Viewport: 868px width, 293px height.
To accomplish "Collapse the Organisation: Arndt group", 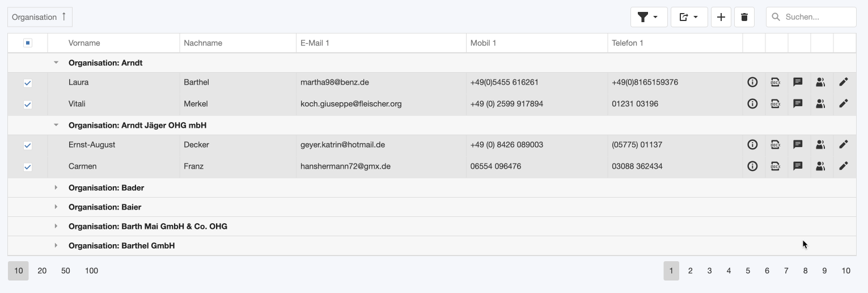I will pos(56,63).
